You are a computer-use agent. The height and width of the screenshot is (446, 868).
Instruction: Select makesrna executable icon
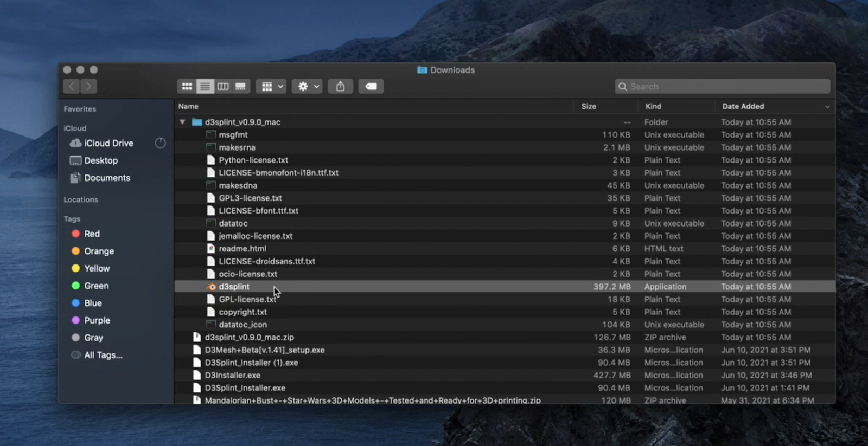click(x=211, y=147)
